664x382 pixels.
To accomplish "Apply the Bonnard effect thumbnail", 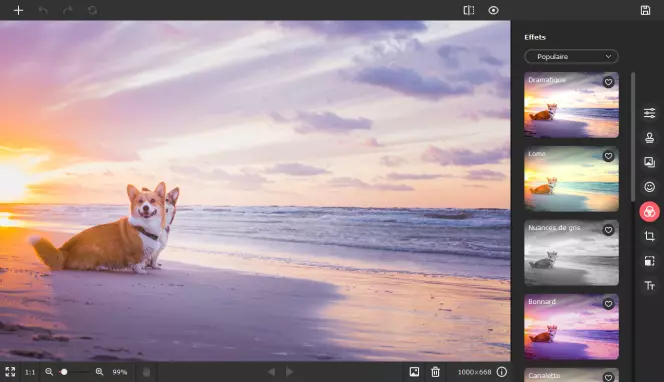I will pyautogui.click(x=571, y=327).
